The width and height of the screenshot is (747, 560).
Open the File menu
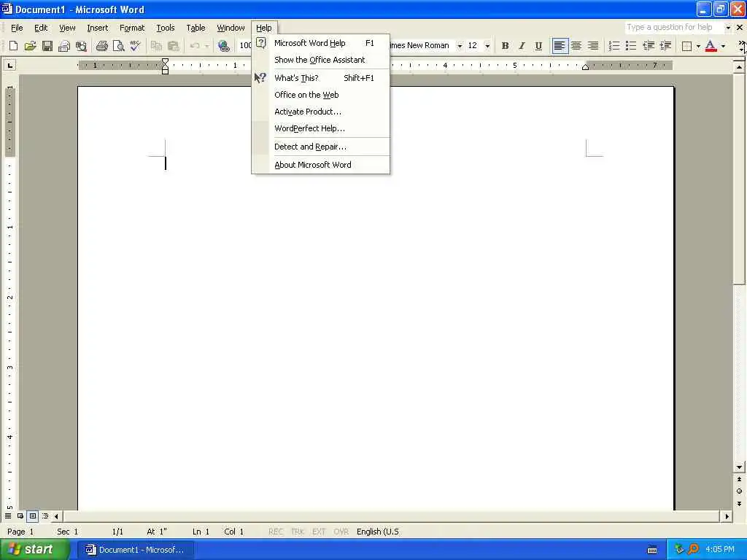coord(17,28)
